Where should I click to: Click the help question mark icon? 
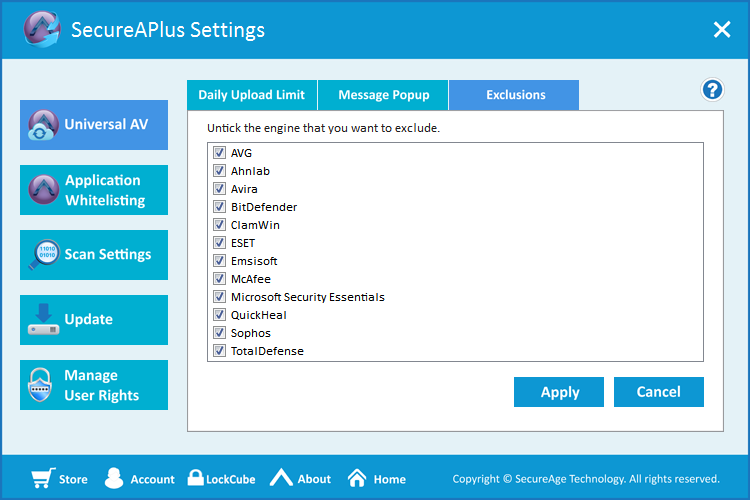(x=712, y=90)
